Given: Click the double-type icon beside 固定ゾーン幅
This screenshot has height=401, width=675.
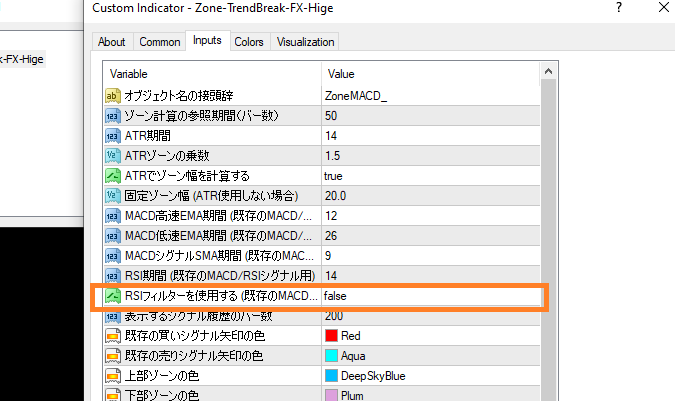Looking at the screenshot, I should coord(113,196).
